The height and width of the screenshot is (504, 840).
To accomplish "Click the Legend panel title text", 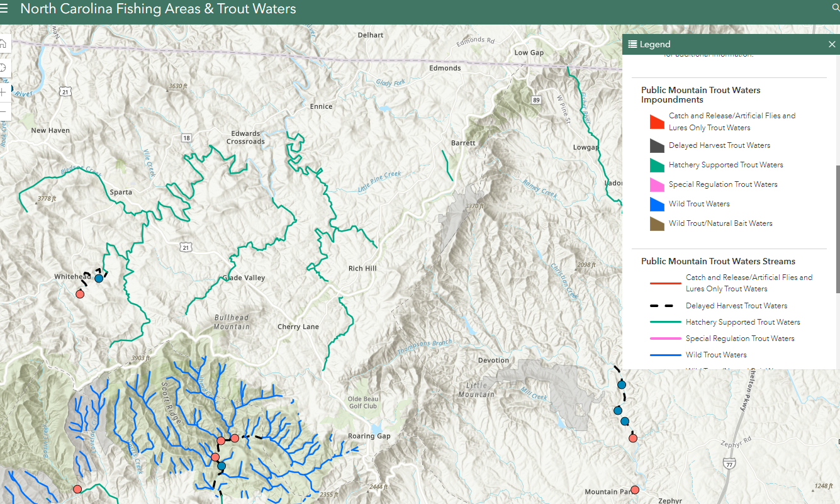I will point(655,44).
